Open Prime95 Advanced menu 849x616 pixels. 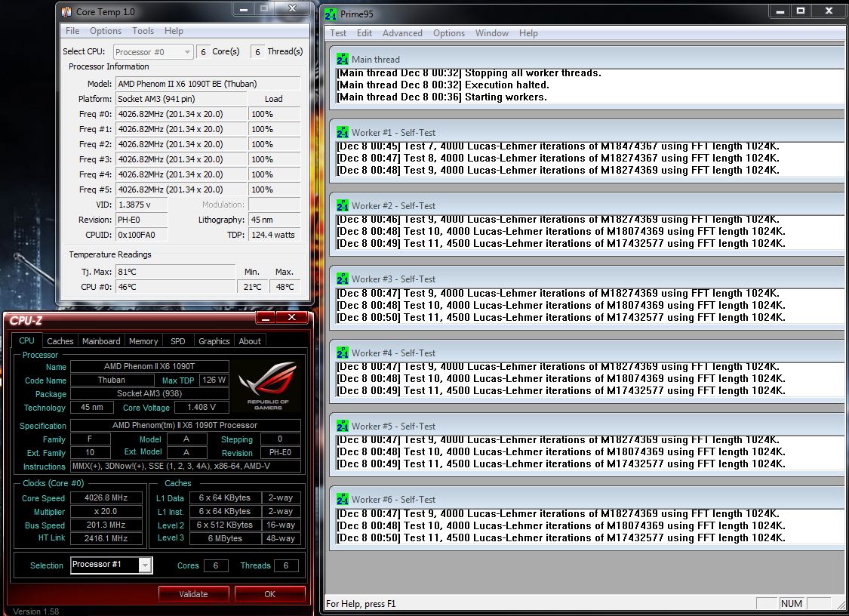click(x=402, y=33)
